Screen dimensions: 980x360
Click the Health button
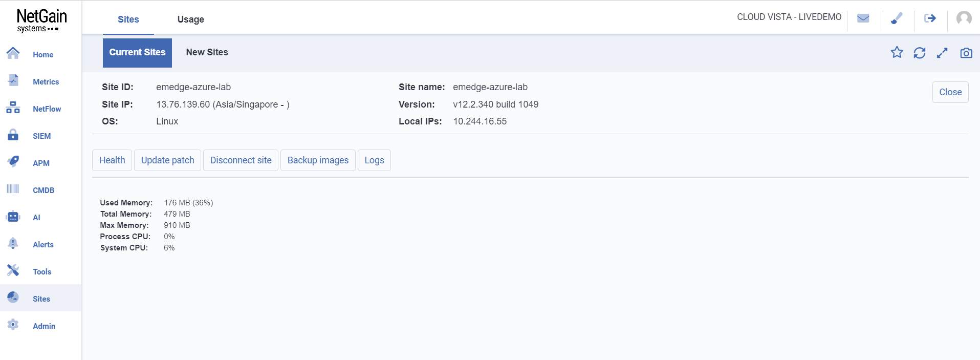(x=112, y=160)
